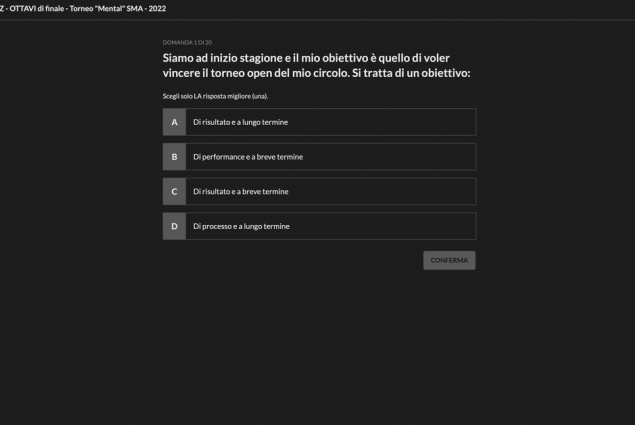Click empty right area of option C row

coord(420,191)
